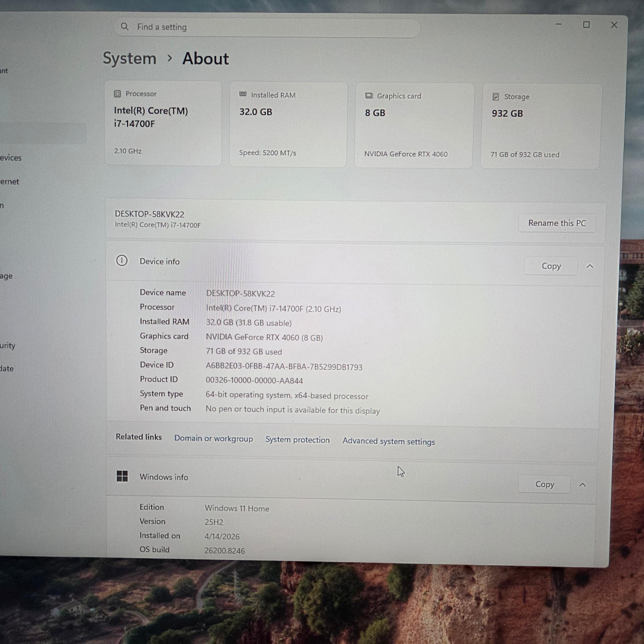This screenshot has height=644, width=644.
Task: Click the Device info circle icon
Action: pos(122,261)
